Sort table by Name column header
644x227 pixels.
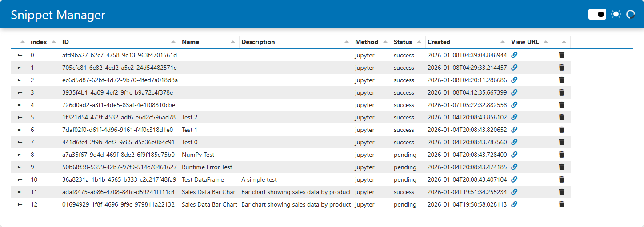click(191, 42)
